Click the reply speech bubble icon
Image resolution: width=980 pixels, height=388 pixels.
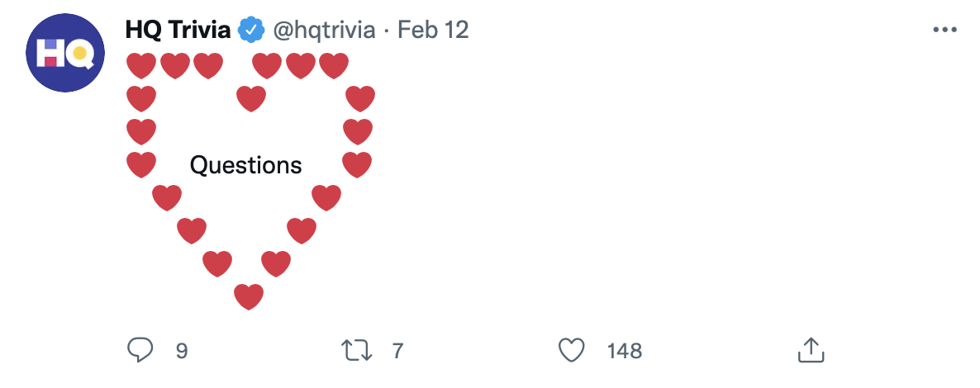point(141,350)
